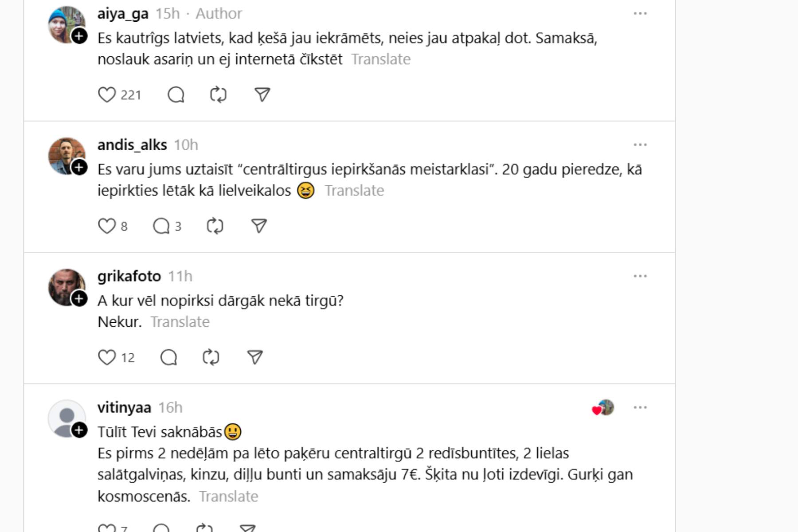
Task: Open the 3 replies on andis_alks's comment
Action: pos(167,226)
